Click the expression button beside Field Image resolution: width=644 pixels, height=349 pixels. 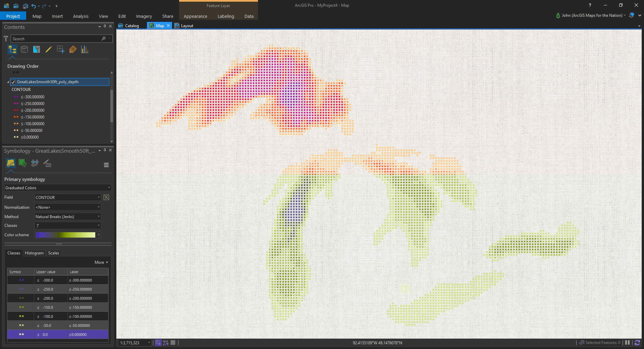pos(106,197)
